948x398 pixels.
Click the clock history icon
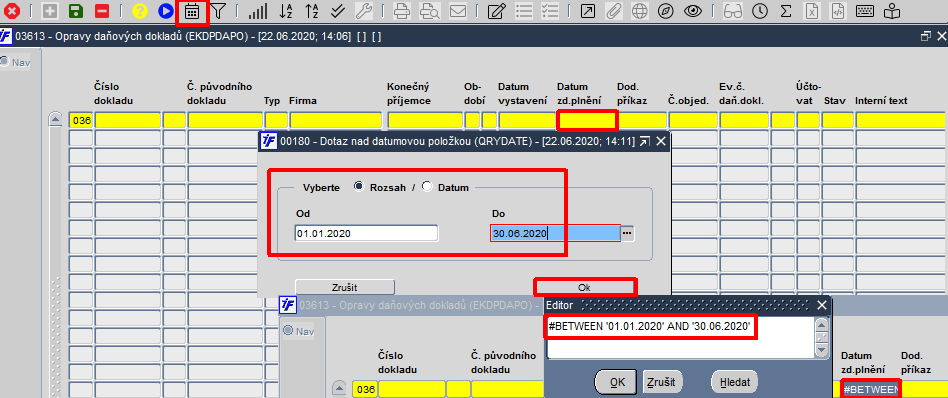(759, 11)
